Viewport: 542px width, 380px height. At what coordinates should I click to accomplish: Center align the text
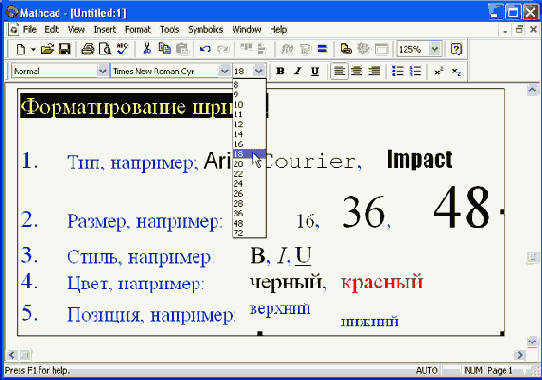tap(357, 71)
